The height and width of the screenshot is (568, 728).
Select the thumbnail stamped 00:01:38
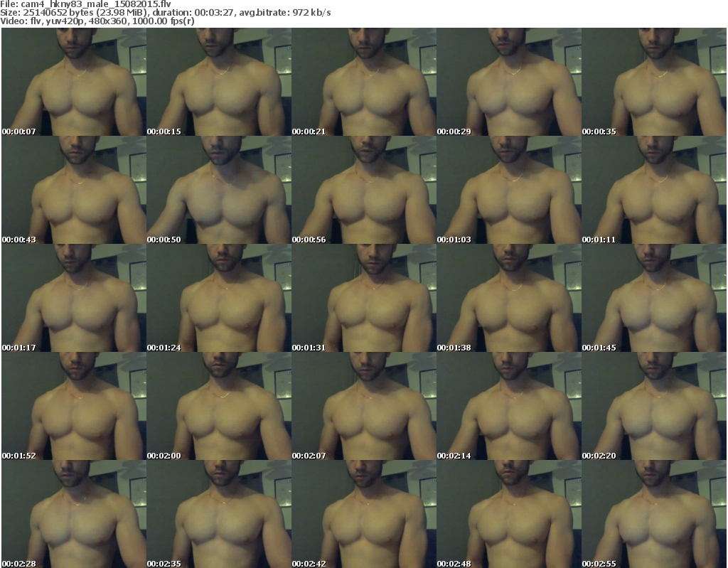(509, 298)
